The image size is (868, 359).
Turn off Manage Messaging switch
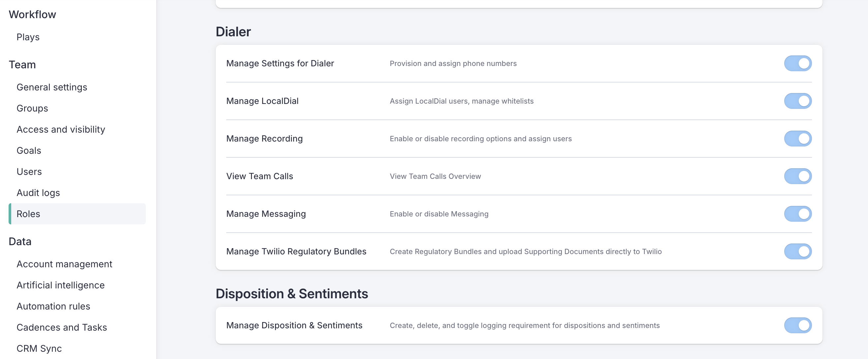pos(797,214)
